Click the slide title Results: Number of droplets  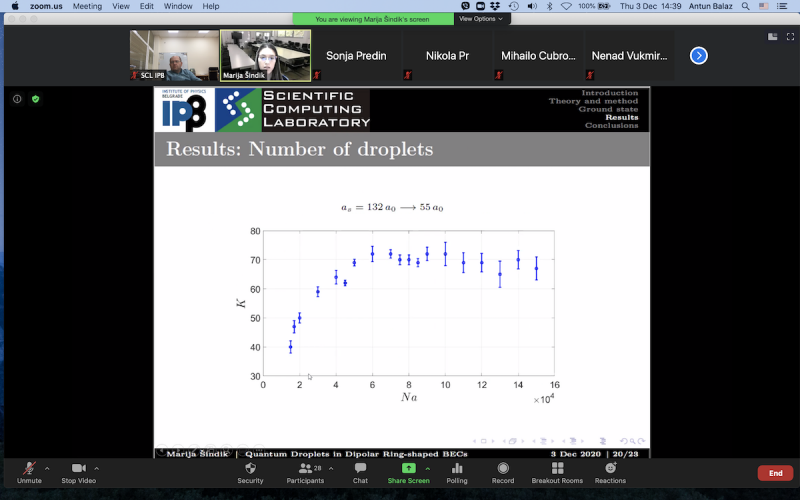(x=299, y=149)
